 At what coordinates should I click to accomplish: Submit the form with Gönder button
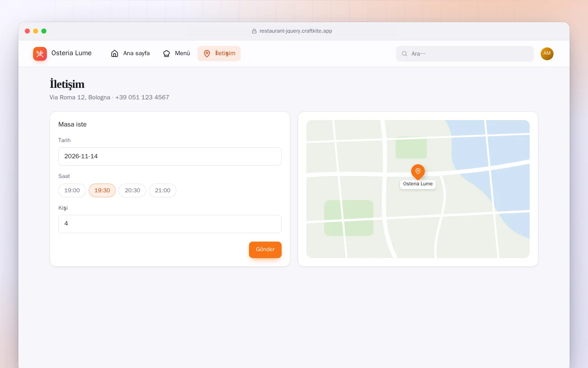[x=265, y=250]
